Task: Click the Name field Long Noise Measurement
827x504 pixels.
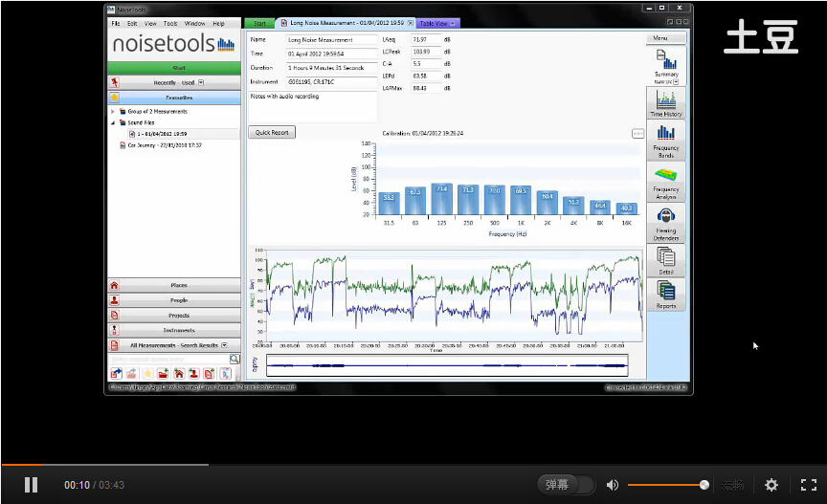Action: point(331,39)
